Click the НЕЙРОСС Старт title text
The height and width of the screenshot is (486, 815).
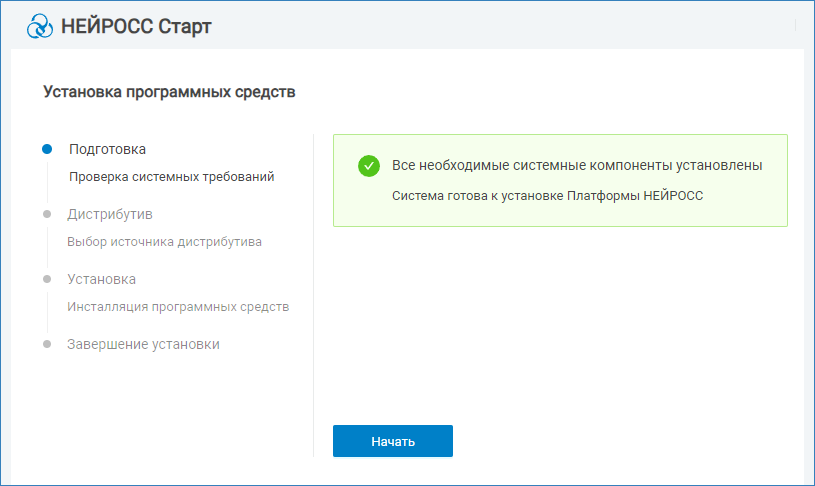[137, 26]
